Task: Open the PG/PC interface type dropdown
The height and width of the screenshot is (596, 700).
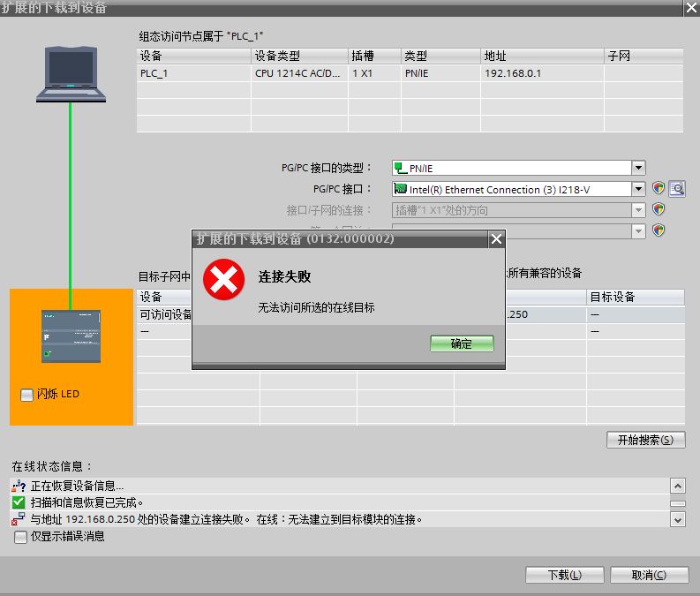Action: [x=638, y=168]
